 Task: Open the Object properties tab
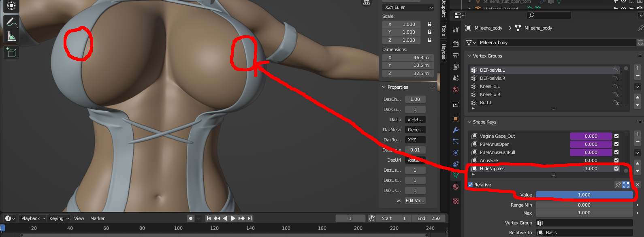(456, 119)
